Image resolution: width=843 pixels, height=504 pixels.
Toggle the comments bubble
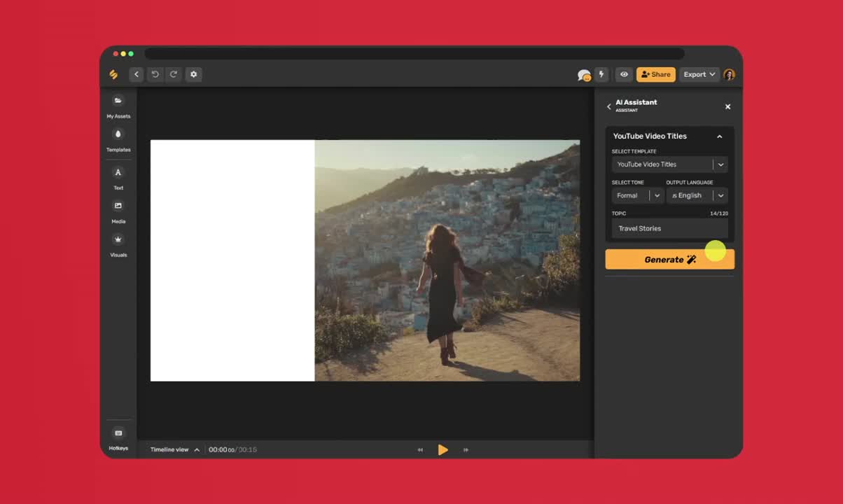pos(583,73)
